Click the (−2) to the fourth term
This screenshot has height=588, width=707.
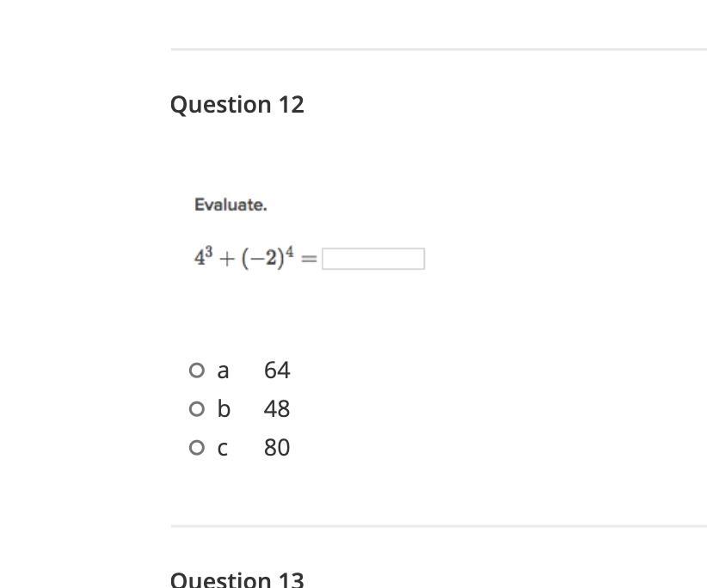point(267,257)
